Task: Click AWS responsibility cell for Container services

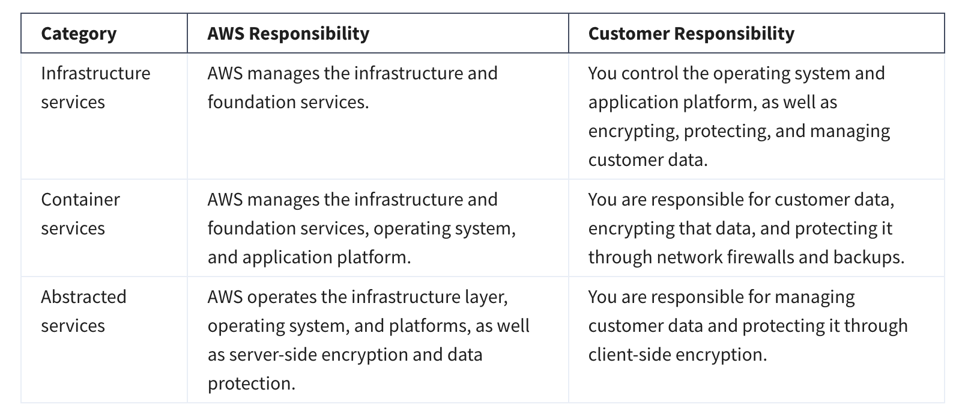Action: [x=361, y=228]
